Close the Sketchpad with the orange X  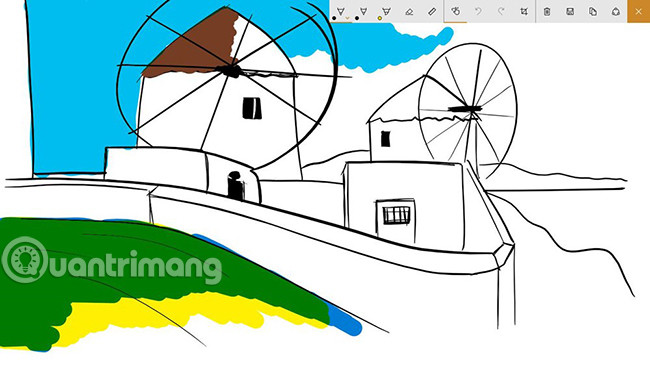point(638,11)
